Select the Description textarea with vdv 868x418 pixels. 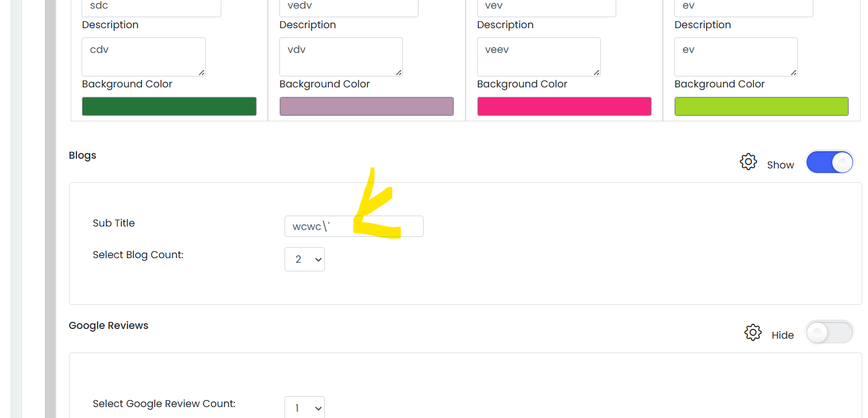(341, 57)
